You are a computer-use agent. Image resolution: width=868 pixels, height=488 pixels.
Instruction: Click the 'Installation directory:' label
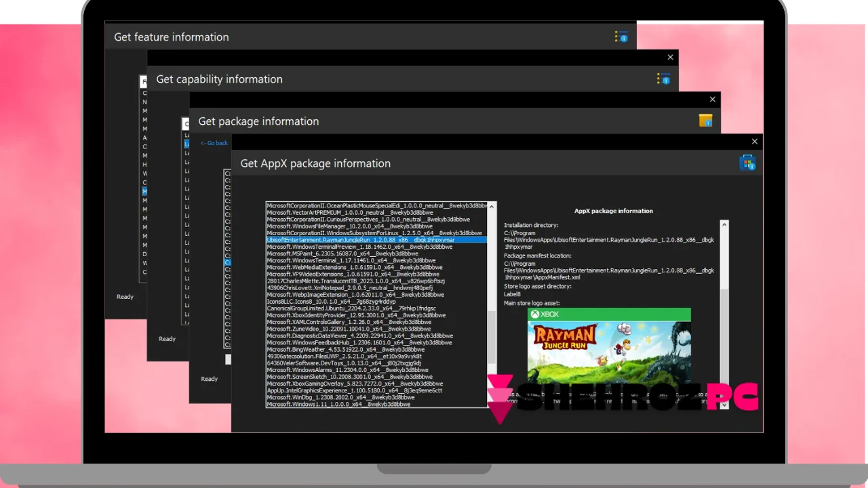coord(531,225)
